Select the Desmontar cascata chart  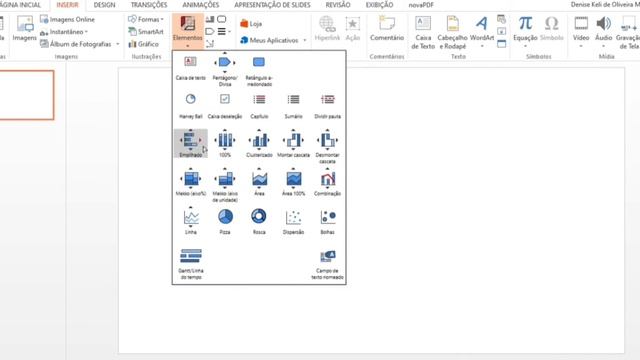327,147
